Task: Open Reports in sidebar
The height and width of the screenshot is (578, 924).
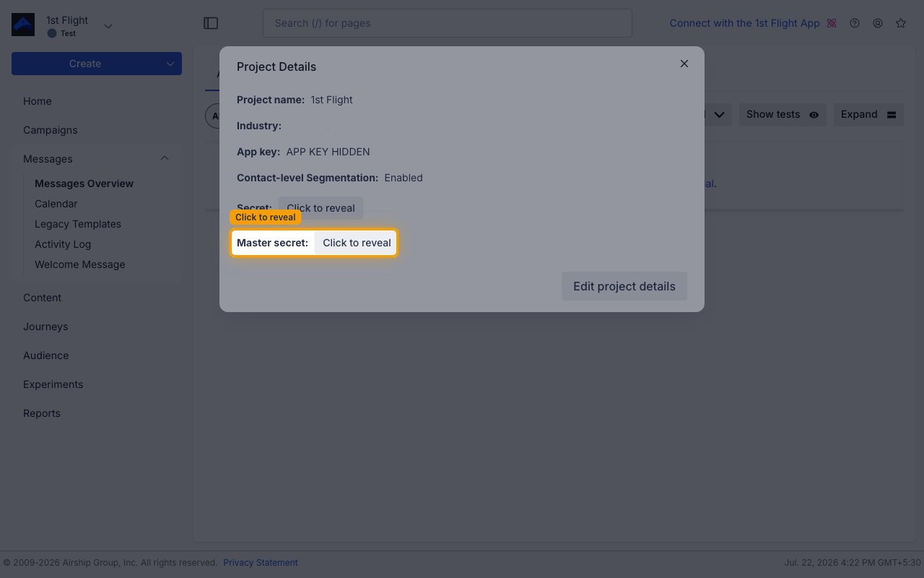Action: [x=42, y=413]
